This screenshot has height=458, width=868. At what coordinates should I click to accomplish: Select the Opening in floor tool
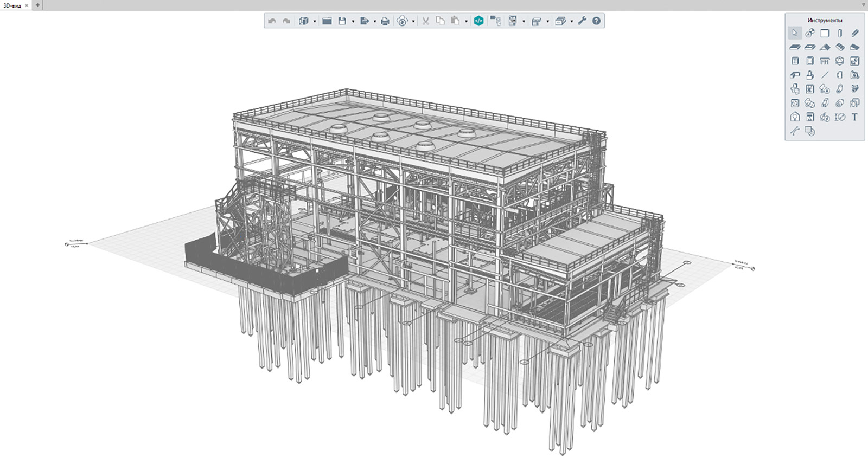[810, 47]
